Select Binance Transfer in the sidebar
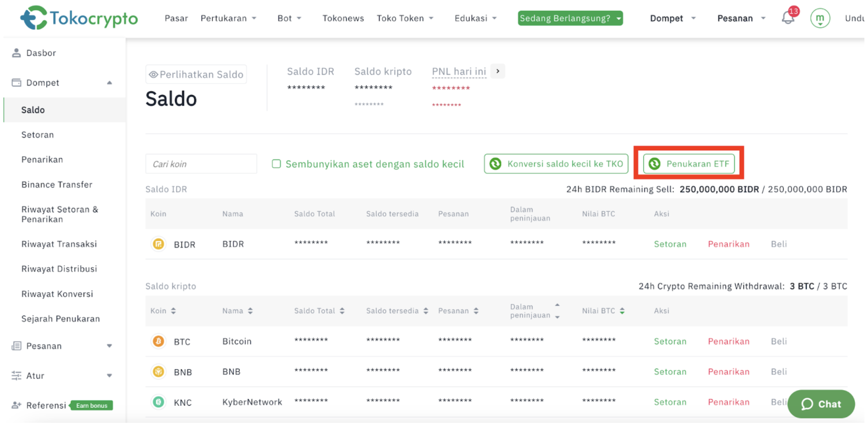This screenshot has width=868, height=427. pos(57,185)
